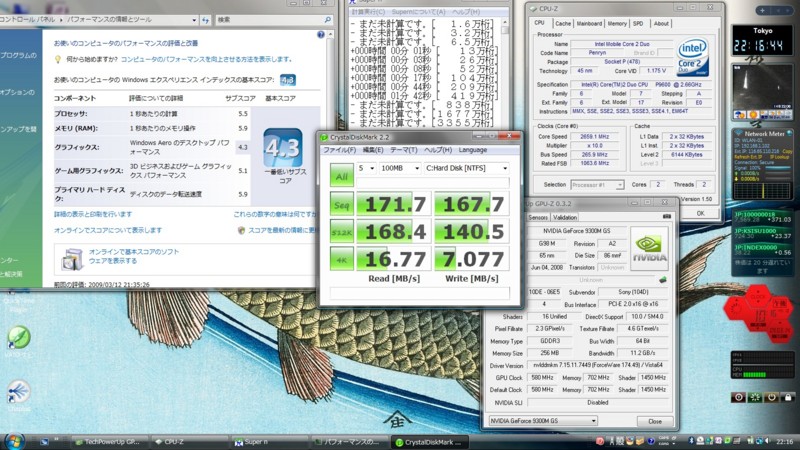The width and height of the screenshot is (800, 450).
Task: Click the 4.3 base score badge
Action: tap(283, 147)
